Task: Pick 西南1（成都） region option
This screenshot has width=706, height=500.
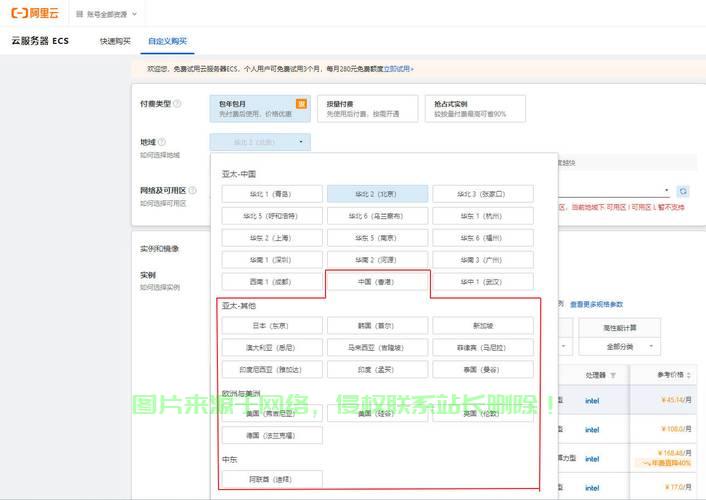Action: tap(272, 282)
